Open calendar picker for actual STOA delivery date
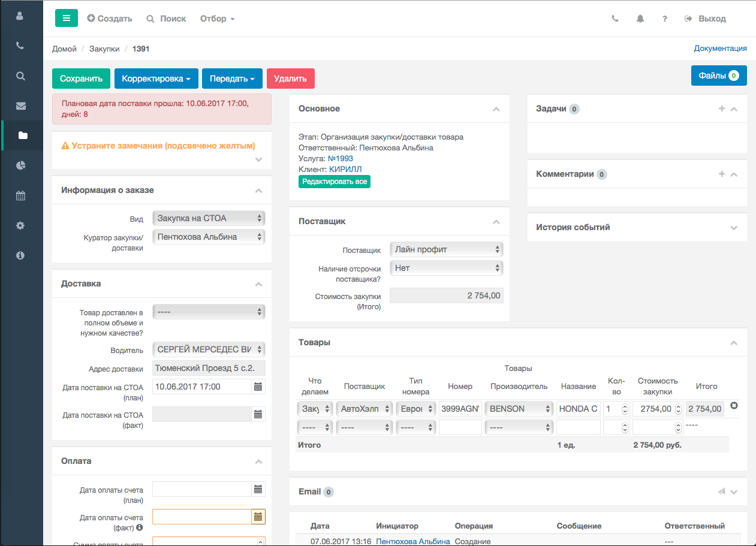 258,415
